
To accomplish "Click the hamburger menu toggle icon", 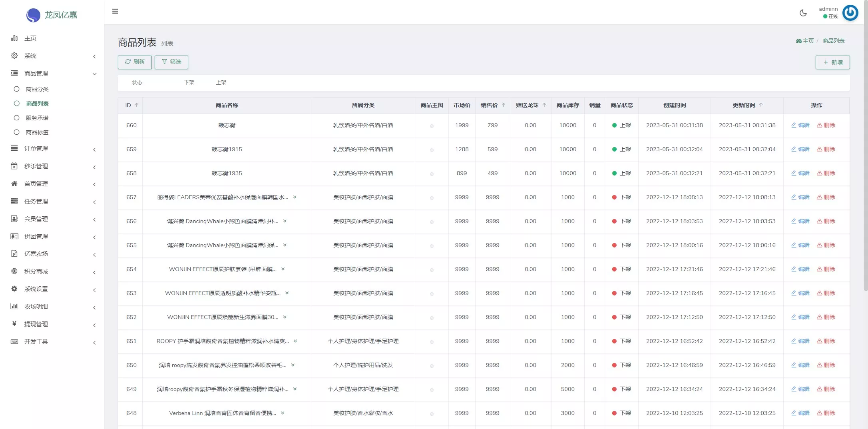I will pyautogui.click(x=115, y=11).
